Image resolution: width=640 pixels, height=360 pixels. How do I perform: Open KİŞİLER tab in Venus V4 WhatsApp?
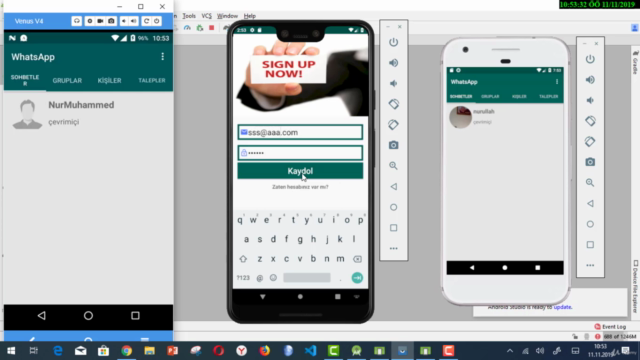(x=109, y=80)
